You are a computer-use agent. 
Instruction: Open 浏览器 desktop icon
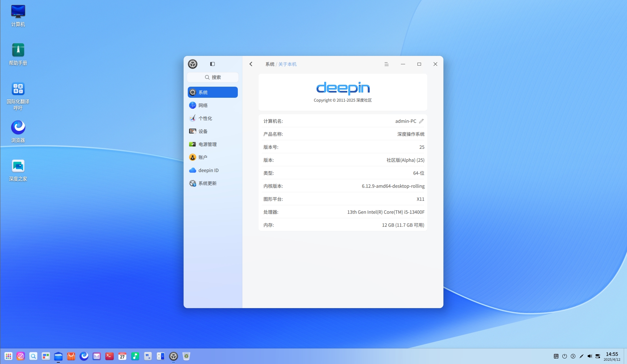click(x=18, y=132)
